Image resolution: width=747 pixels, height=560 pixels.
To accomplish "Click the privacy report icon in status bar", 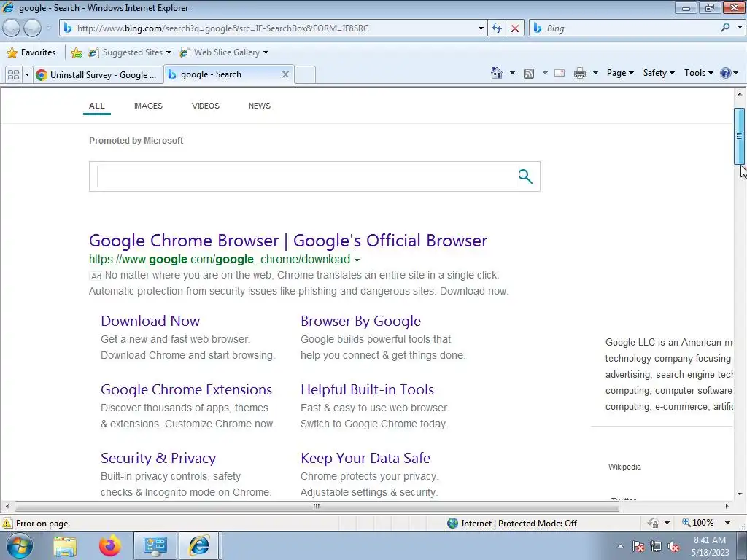I will pyautogui.click(x=653, y=523).
